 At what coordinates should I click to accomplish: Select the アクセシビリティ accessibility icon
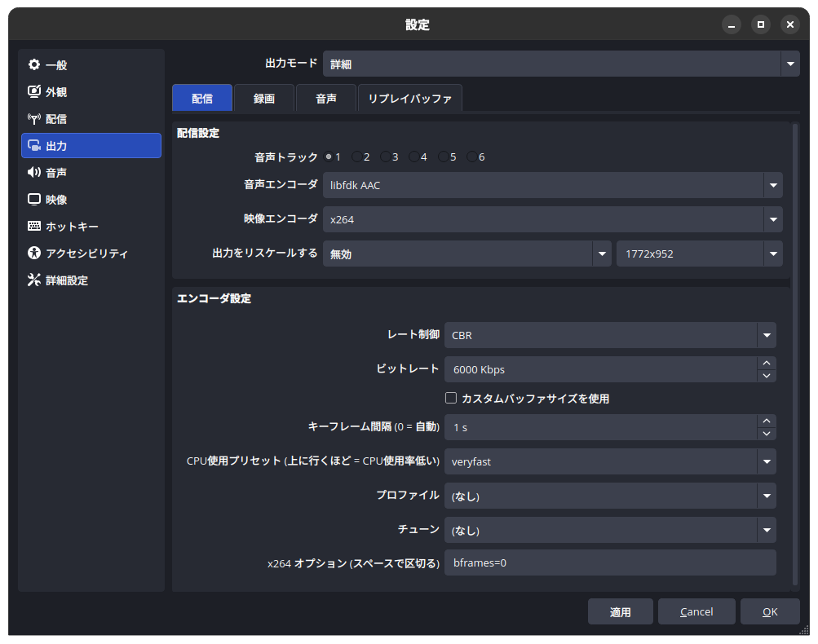coord(34,254)
